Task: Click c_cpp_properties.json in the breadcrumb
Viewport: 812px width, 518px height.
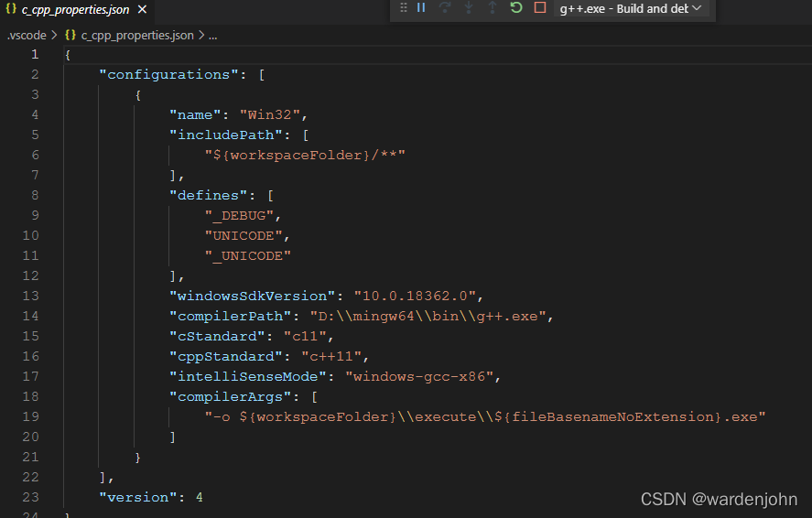Action: point(137,35)
